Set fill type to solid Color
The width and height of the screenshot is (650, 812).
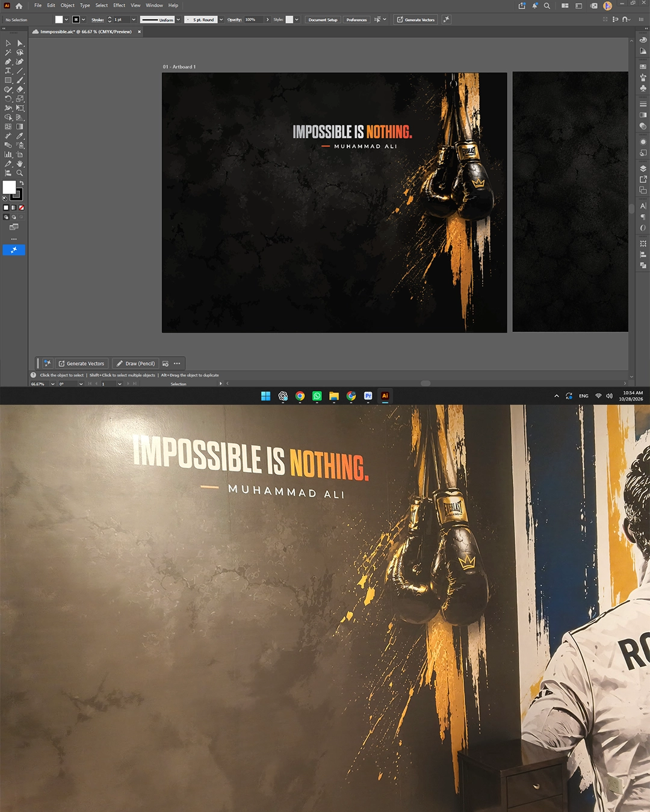tap(6, 208)
